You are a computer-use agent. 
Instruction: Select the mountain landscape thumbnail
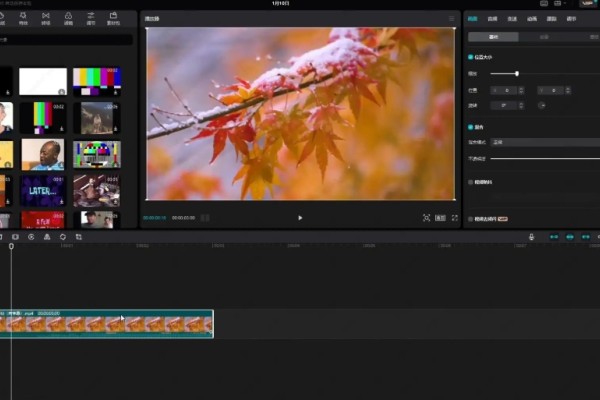[97, 118]
